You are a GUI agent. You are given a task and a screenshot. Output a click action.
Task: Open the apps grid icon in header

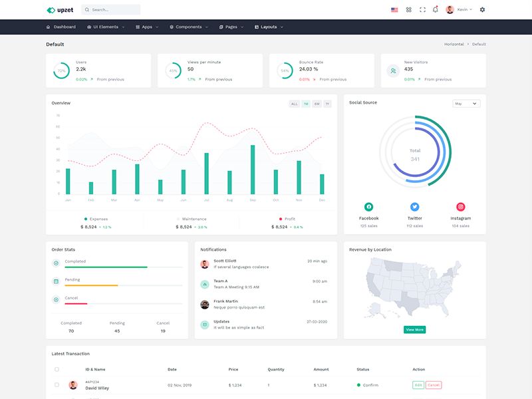click(408, 10)
